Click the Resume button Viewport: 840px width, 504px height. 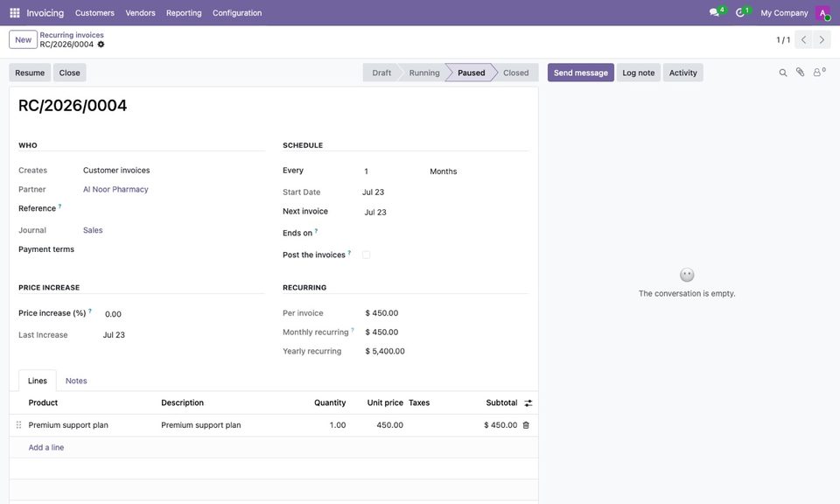30,73
